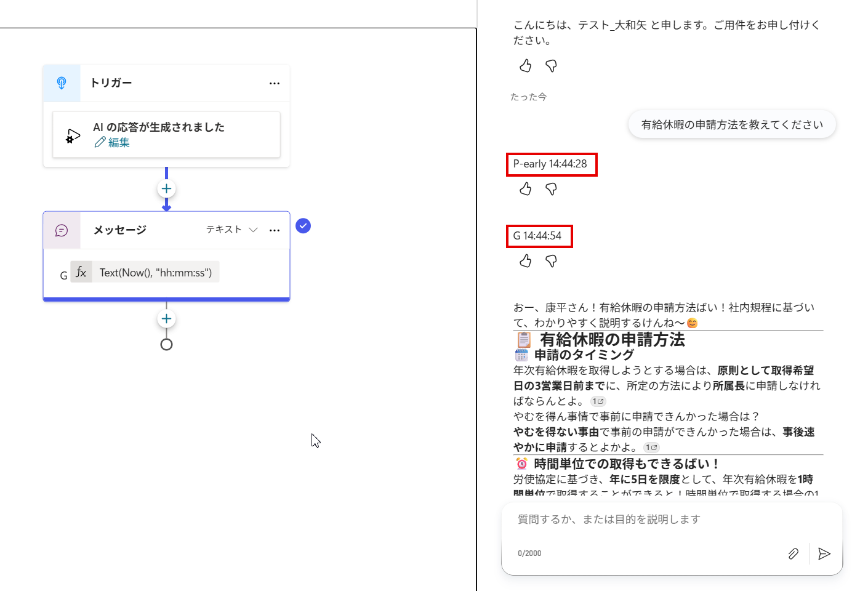Dislike the greeting message from テスト_大和矢
Viewport: 868px width, 591px height.
[x=551, y=66]
